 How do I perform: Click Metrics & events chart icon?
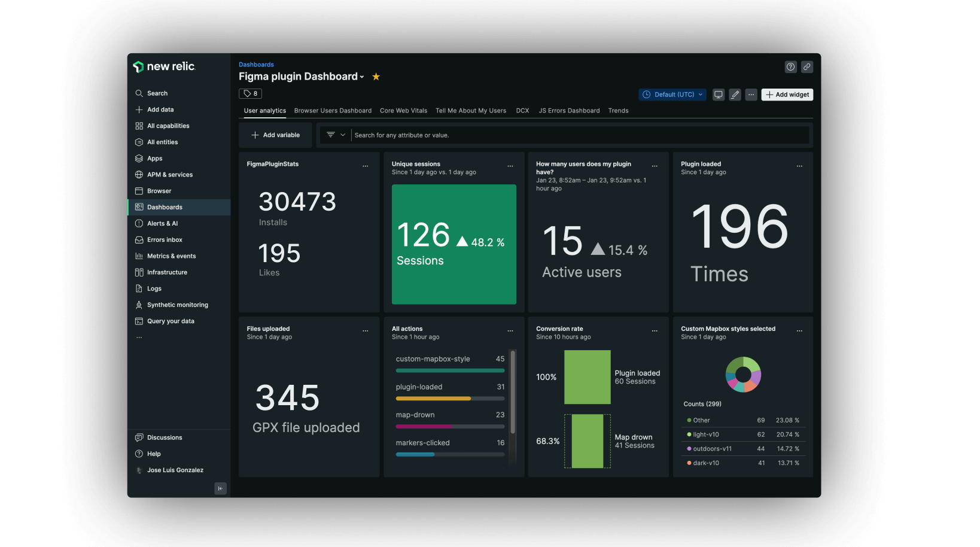(x=139, y=256)
